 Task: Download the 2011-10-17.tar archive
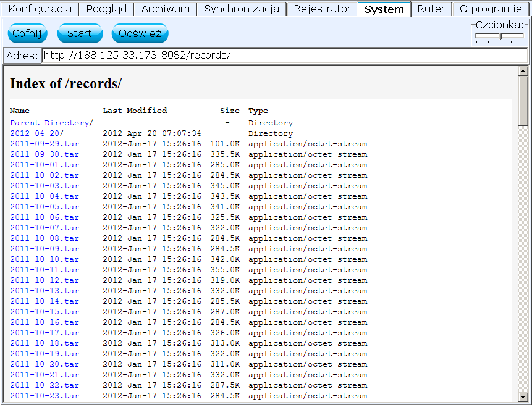pyautogui.click(x=44, y=333)
